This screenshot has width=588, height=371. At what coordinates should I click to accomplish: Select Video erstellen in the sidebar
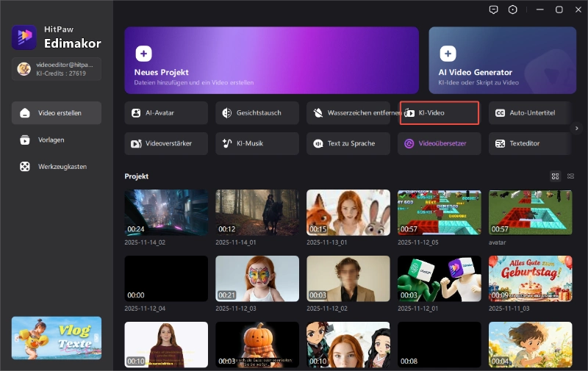(x=57, y=113)
